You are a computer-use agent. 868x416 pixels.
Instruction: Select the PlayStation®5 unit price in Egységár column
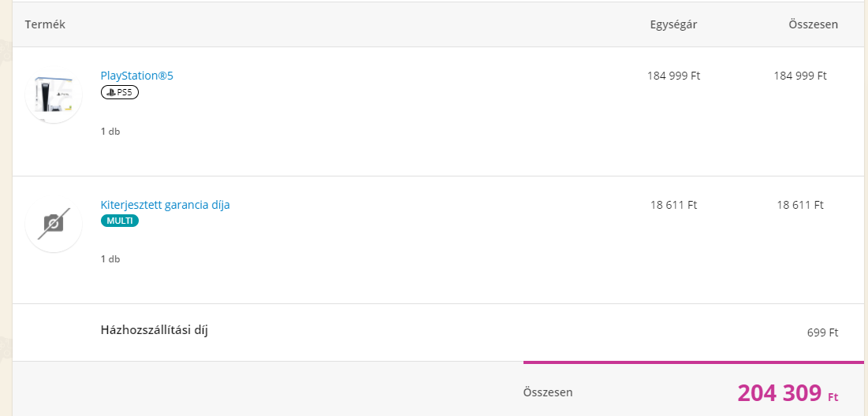pyautogui.click(x=673, y=76)
